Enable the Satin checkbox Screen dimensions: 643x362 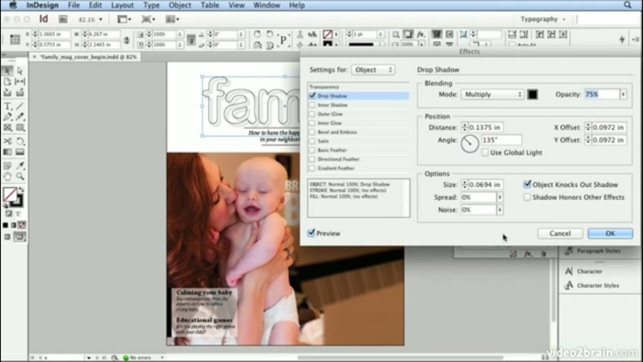pyautogui.click(x=312, y=141)
